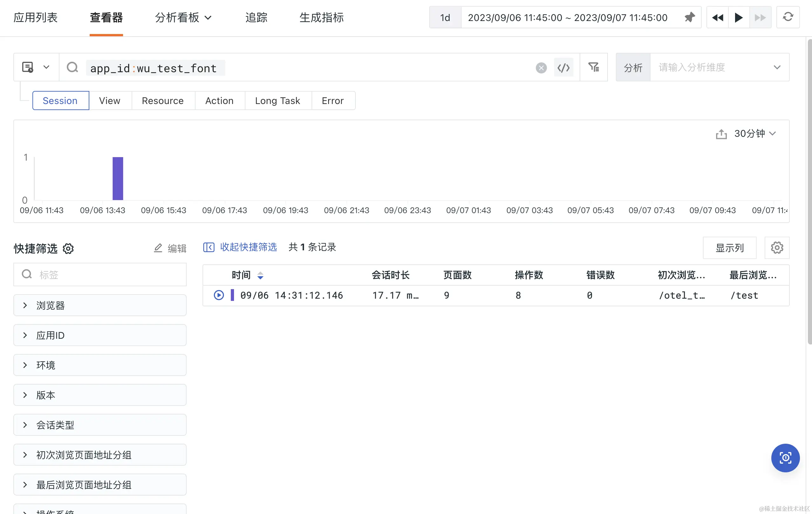Click the floating screenshot capture button

[785, 458]
